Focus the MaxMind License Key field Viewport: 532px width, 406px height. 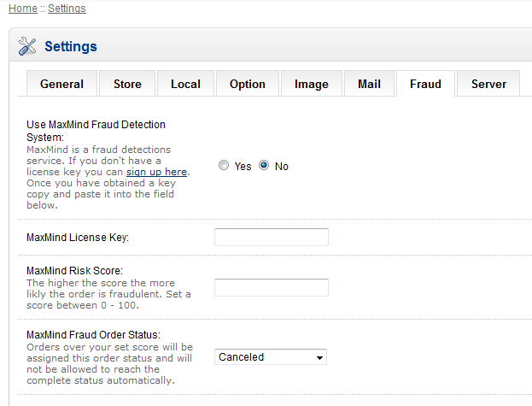[271, 237]
